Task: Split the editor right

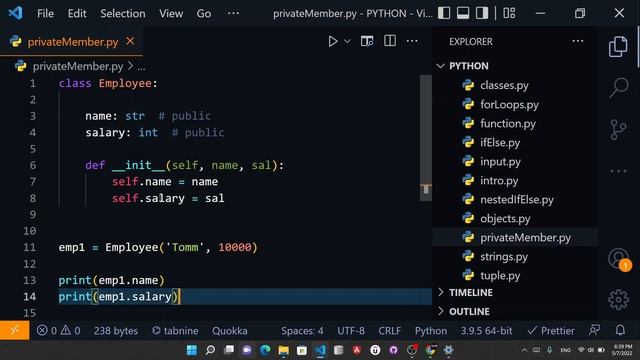Action: tap(390, 41)
